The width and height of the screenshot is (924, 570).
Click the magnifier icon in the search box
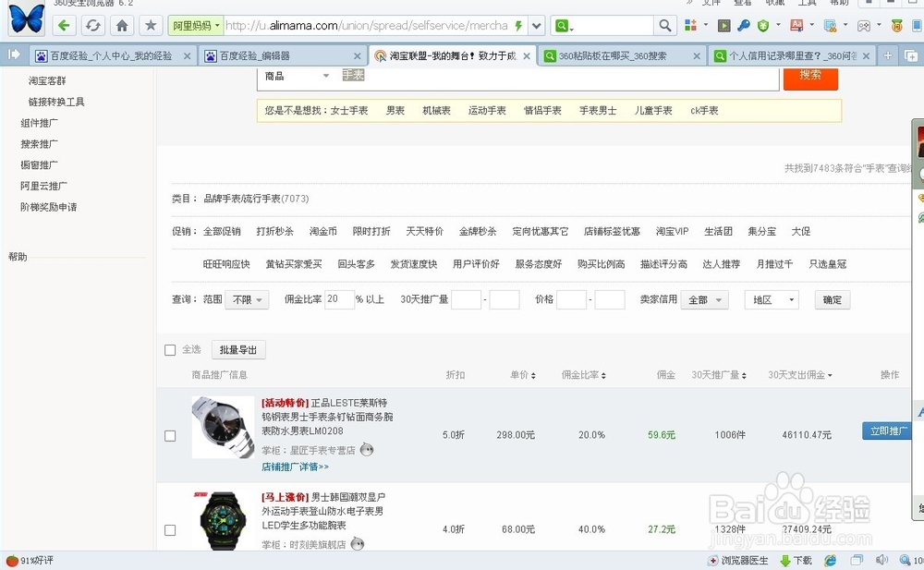tap(664, 25)
